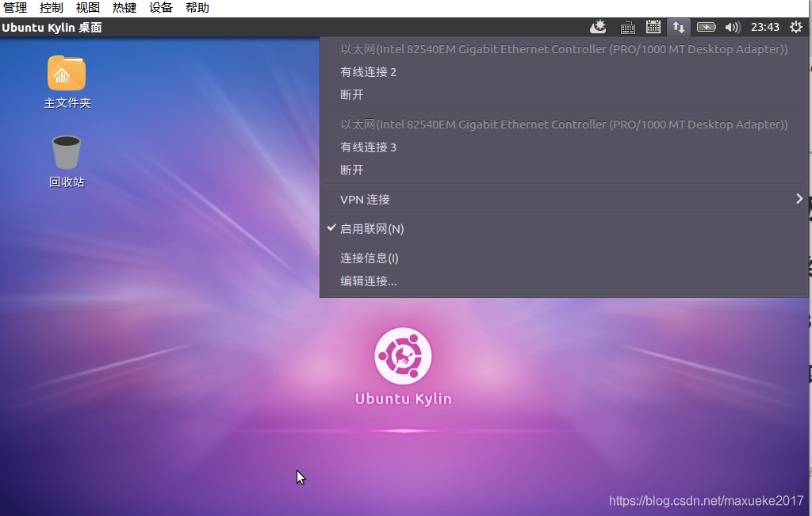Open the keyboard input method indicator
Screen dimensions: 812x516
(x=628, y=27)
